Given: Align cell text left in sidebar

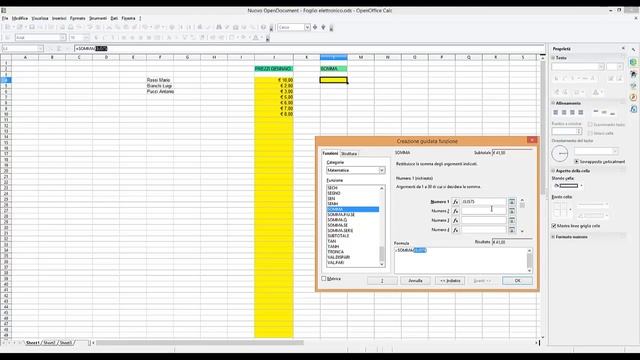Looking at the screenshot, I should coord(556,112).
